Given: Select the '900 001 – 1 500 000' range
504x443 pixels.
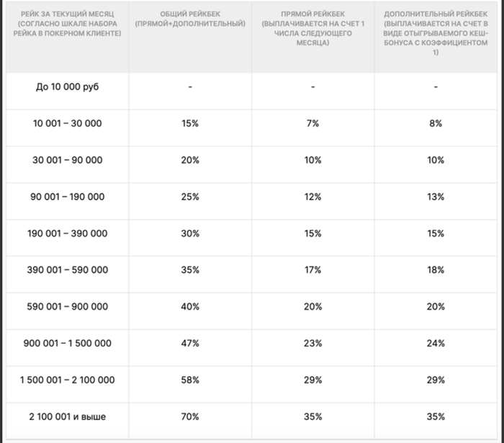Looking at the screenshot, I should coord(67,343).
